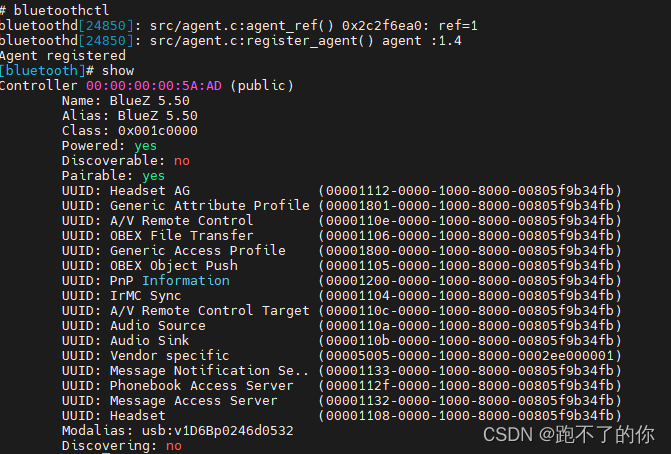Click the green 'yes' after Pairable
671x454 pixels.
(154, 176)
